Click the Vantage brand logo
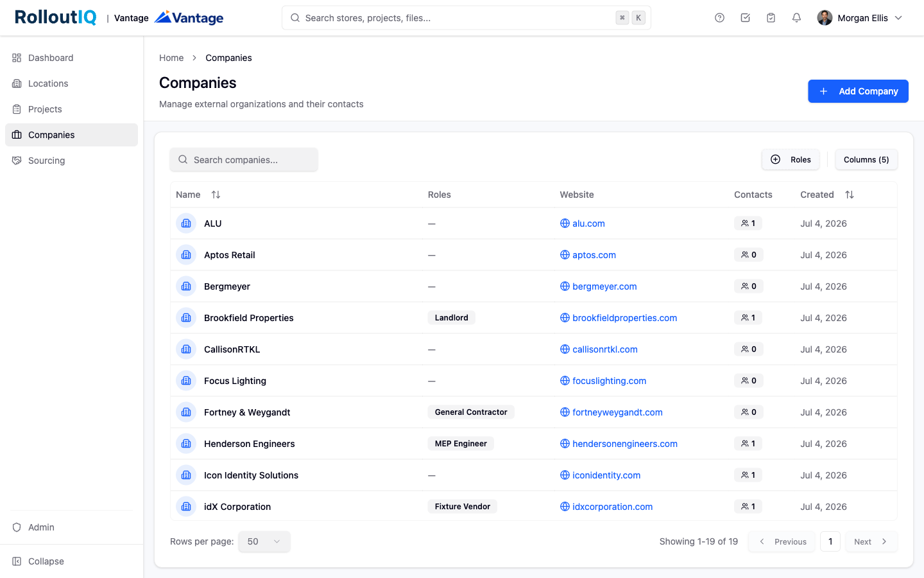Image resolution: width=924 pixels, height=578 pixels. click(x=189, y=17)
